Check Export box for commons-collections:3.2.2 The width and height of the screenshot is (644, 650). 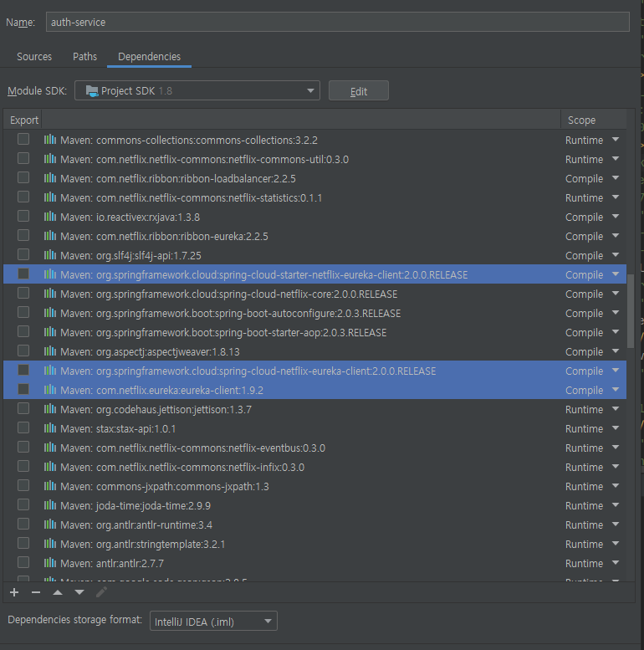point(23,139)
